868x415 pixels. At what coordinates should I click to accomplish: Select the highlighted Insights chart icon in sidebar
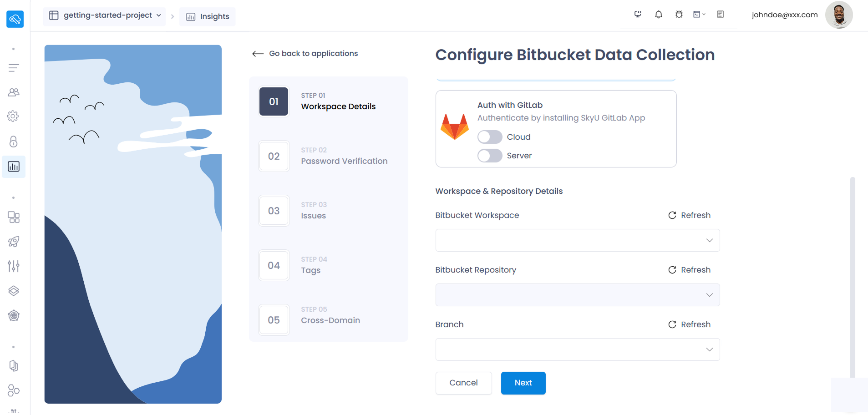tap(14, 167)
